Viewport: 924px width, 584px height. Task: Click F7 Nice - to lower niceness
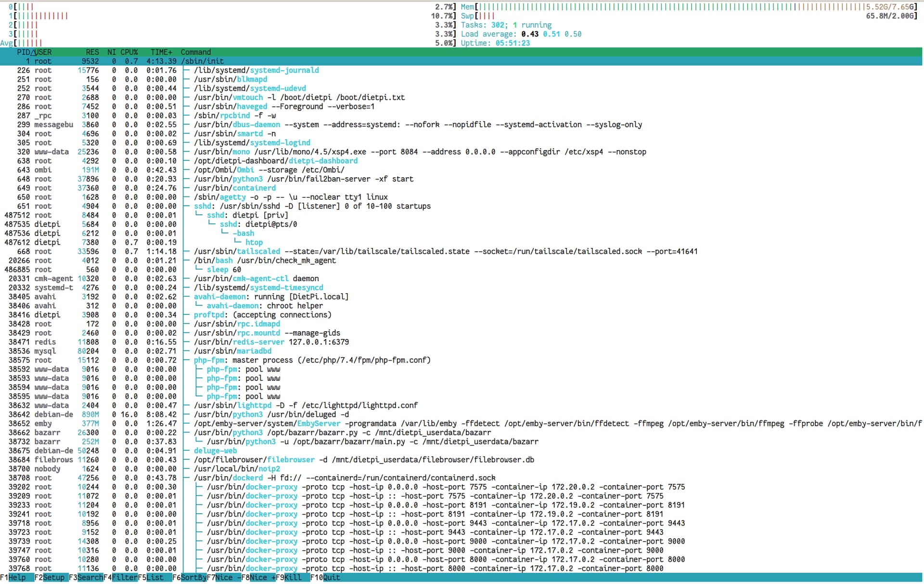(224, 577)
